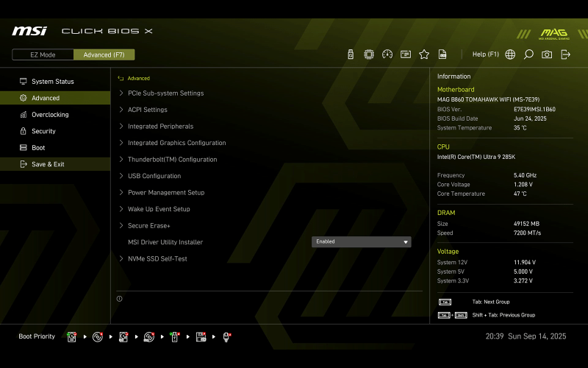Select the USB hard disk boot icon

123,337
